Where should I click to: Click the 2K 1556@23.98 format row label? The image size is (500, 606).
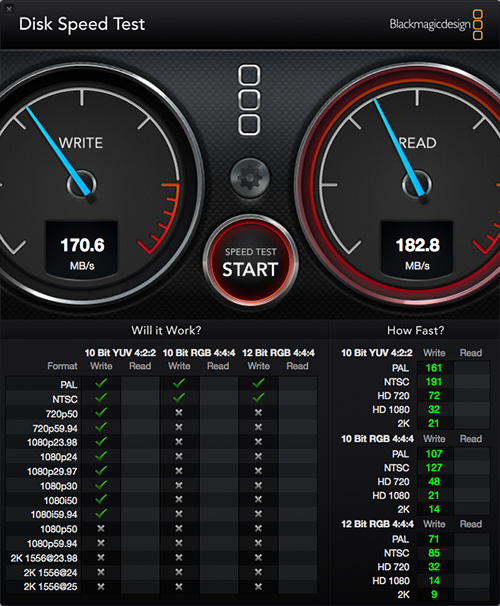coord(44,558)
